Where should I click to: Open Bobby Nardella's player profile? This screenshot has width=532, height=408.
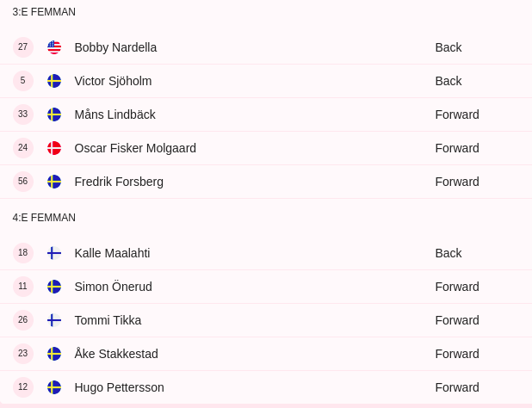[115, 47]
